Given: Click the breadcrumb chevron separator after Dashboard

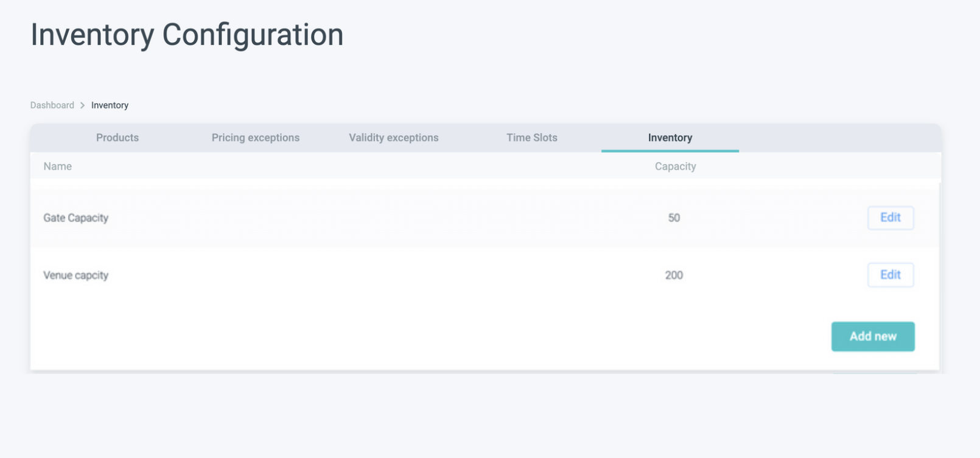Looking at the screenshot, I should click(x=82, y=105).
